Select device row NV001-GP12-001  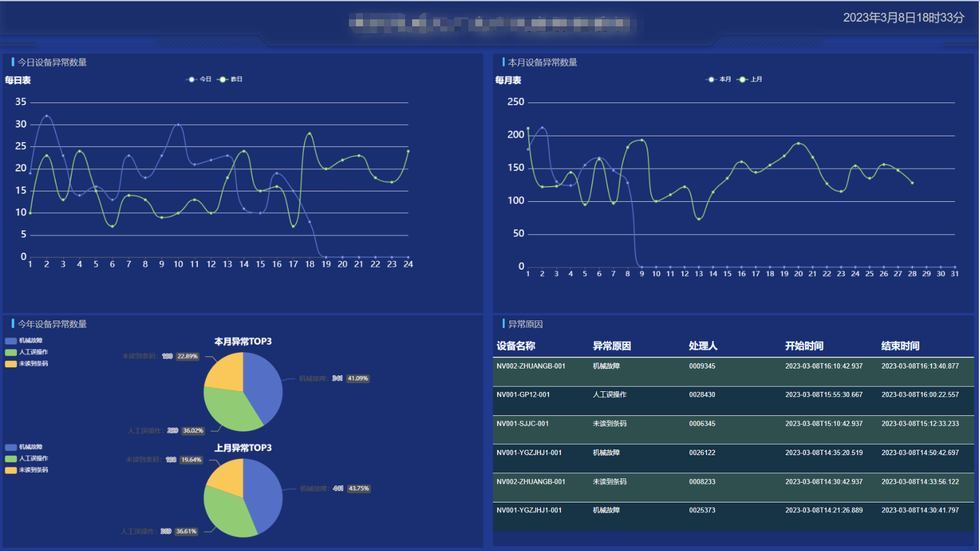pos(733,401)
